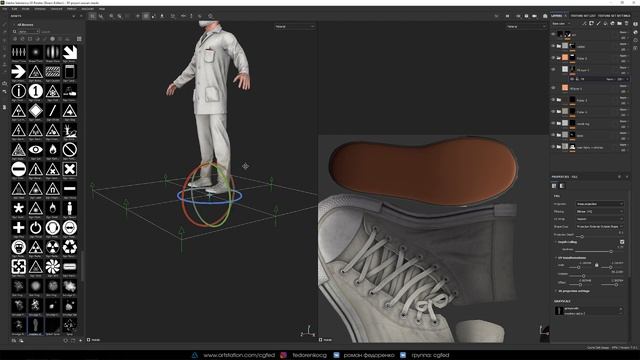
Task: Open the Shape crop dropdown
Action: (600, 226)
